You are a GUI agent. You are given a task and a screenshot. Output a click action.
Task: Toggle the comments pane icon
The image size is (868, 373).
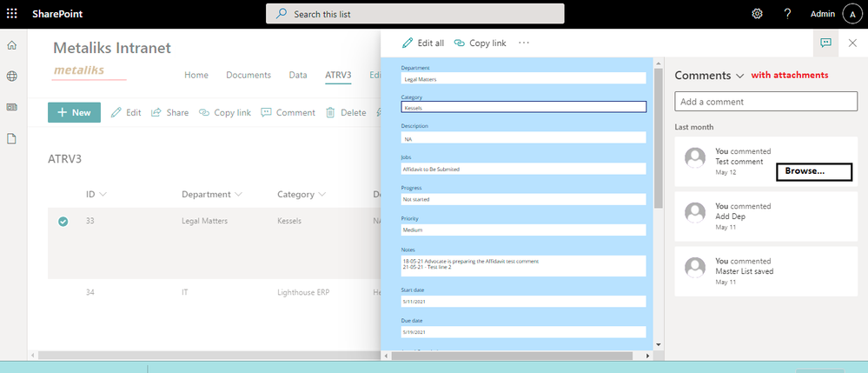pyautogui.click(x=826, y=43)
